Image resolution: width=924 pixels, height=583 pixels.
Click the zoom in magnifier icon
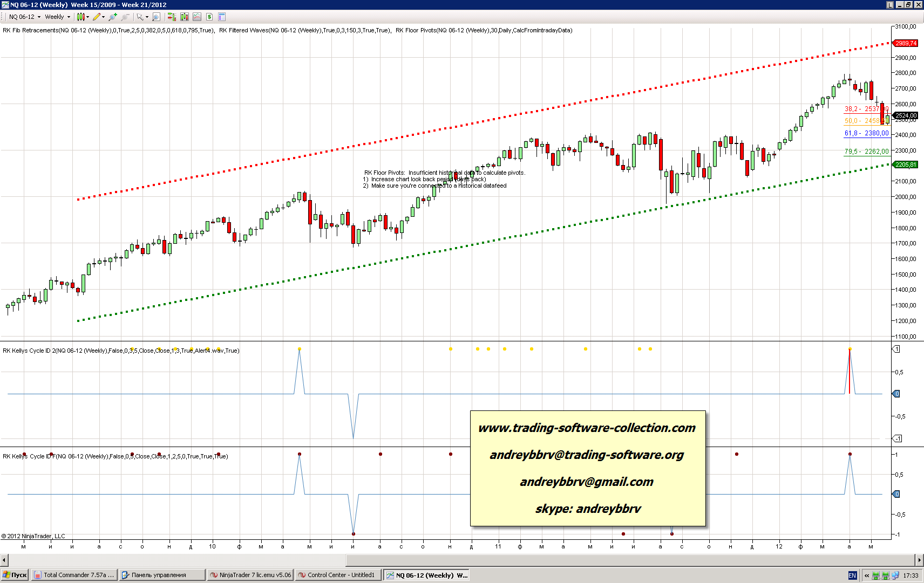(113, 17)
